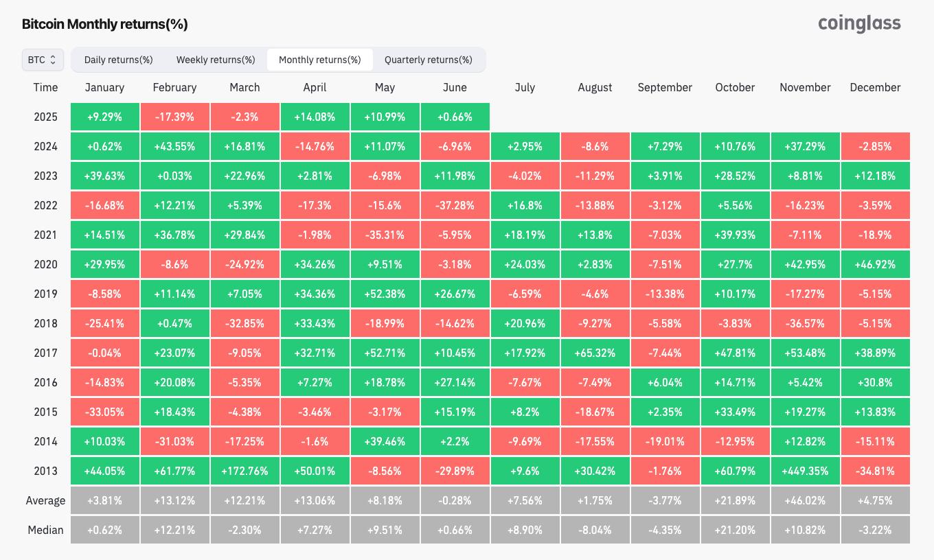Viewport: 934px width, 560px height.
Task: Switch to Weekly returns(%) tab
Action: [x=216, y=60]
